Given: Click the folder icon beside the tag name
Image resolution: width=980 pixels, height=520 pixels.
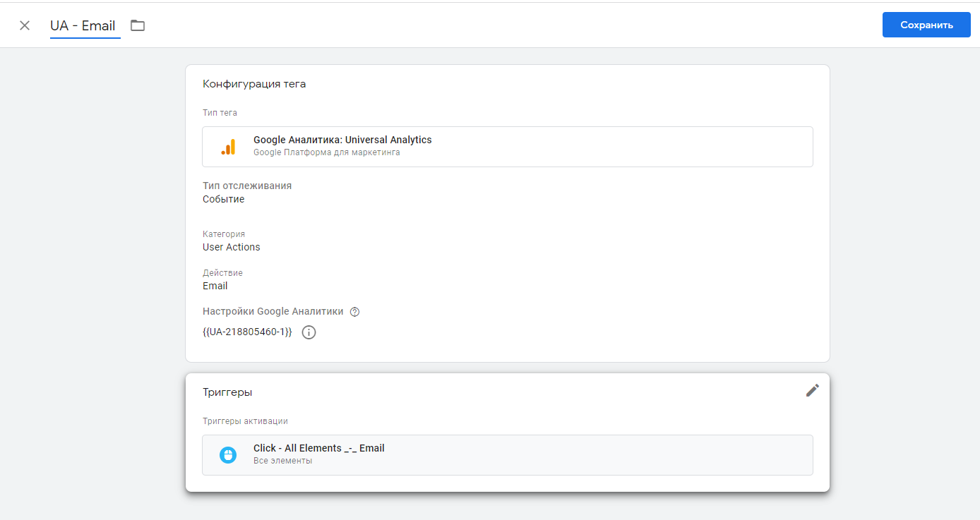Looking at the screenshot, I should tap(138, 25).
